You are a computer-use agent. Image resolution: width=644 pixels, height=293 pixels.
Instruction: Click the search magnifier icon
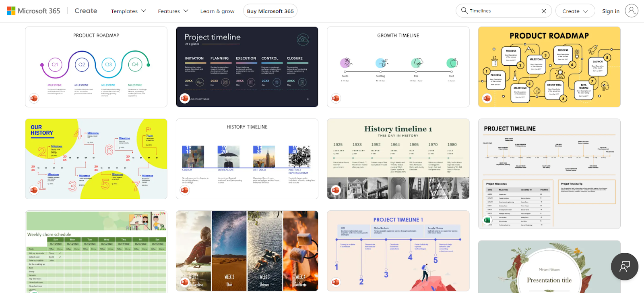[x=464, y=10]
